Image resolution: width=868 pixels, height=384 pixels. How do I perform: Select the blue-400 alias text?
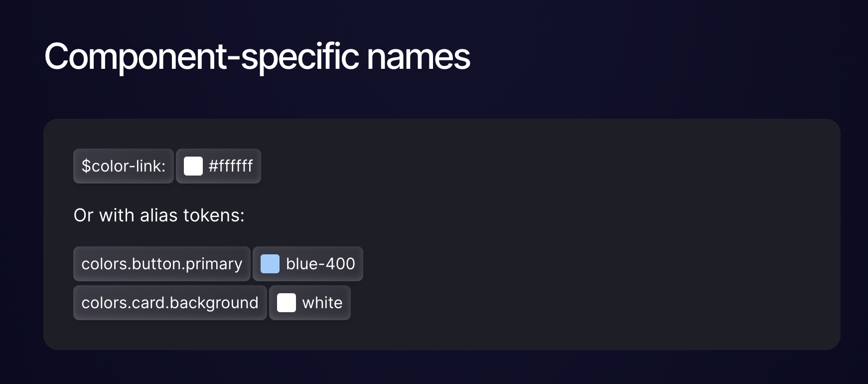pyautogui.click(x=320, y=264)
